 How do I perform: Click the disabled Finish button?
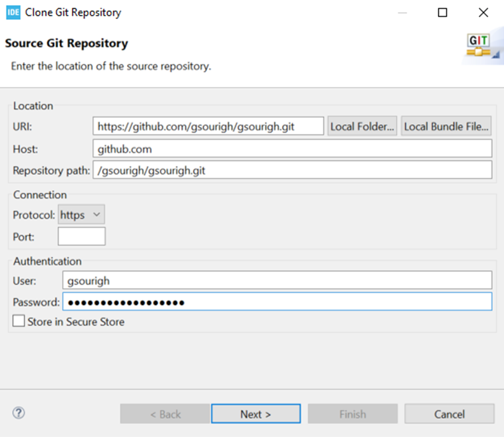[352, 414]
